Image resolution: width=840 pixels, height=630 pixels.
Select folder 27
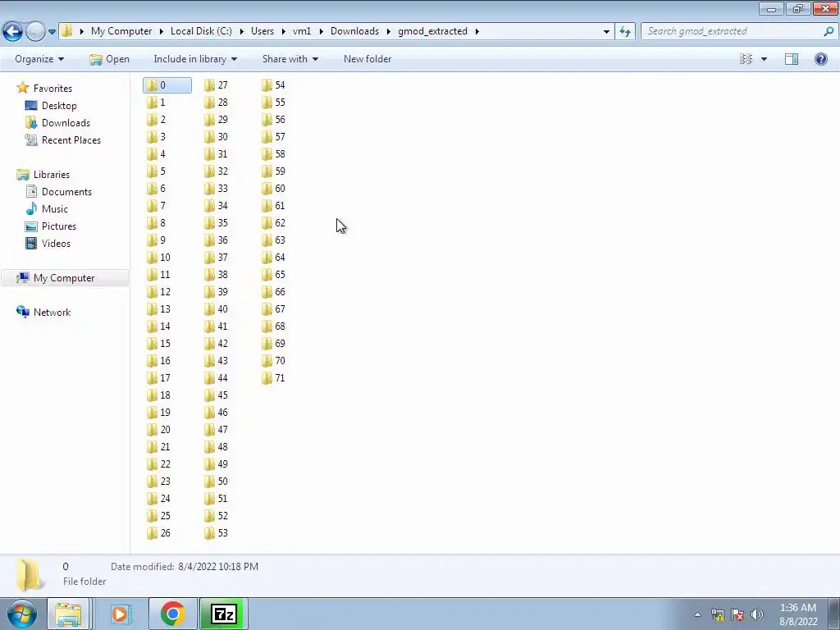pyautogui.click(x=216, y=85)
